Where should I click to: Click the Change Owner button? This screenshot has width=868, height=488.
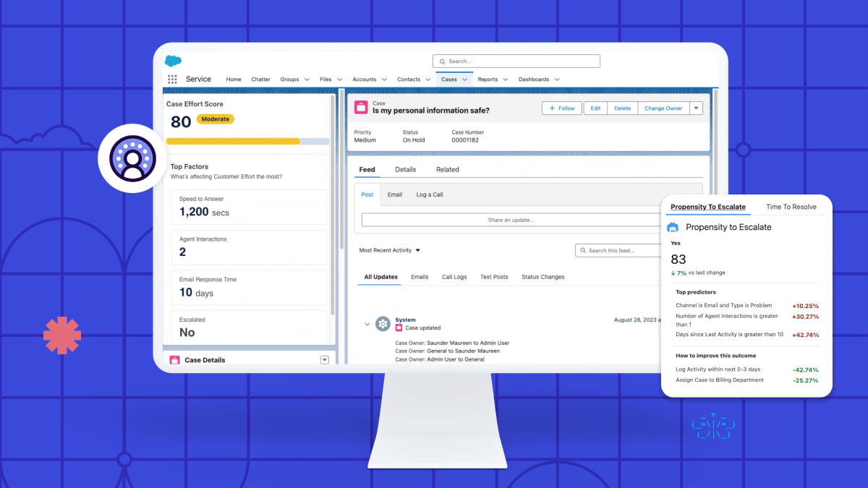pyautogui.click(x=663, y=108)
